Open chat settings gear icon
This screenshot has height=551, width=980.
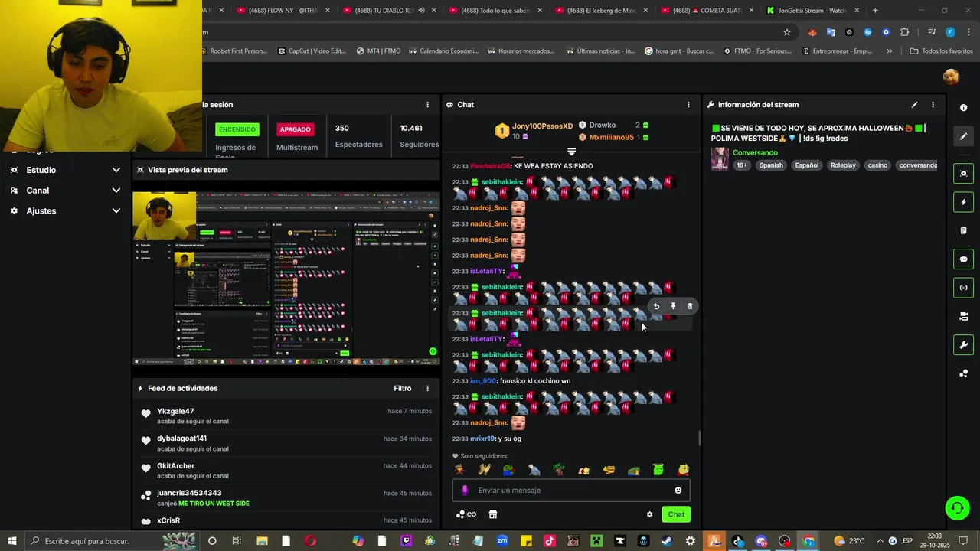coord(649,514)
